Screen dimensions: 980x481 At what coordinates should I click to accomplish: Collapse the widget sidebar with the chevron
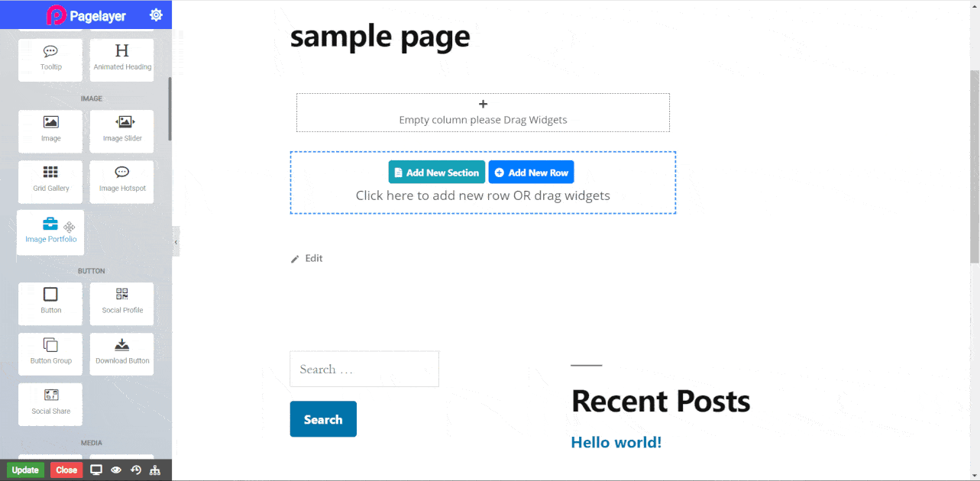176,241
